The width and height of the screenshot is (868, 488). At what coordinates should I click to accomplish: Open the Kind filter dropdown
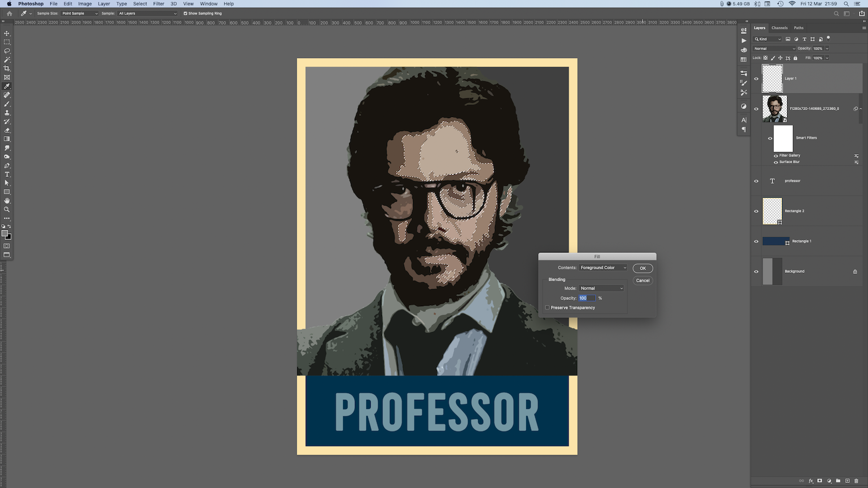coord(768,39)
